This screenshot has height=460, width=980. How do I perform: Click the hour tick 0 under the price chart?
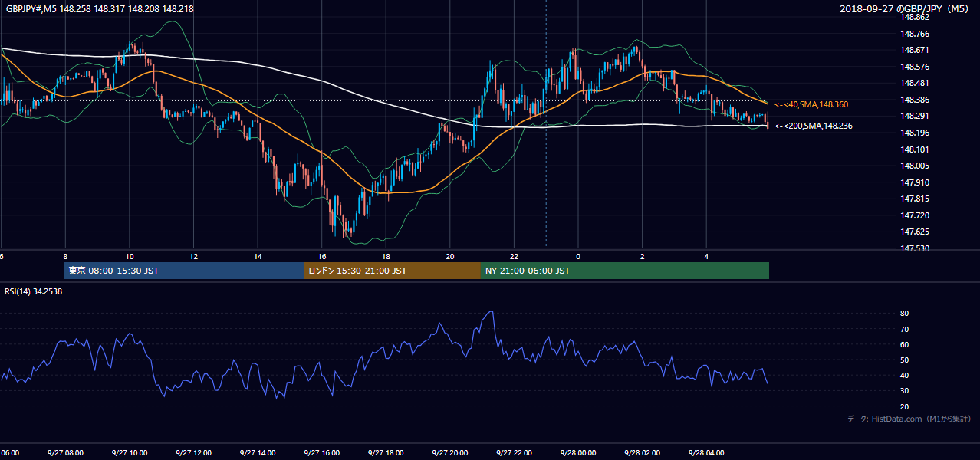point(578,257)
